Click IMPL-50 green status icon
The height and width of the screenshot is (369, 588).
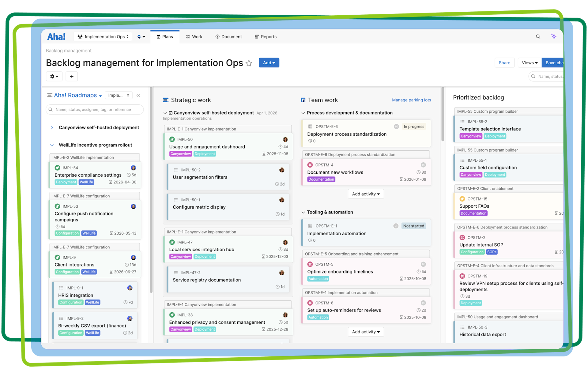pyautogui.click(x=172, y=139)
